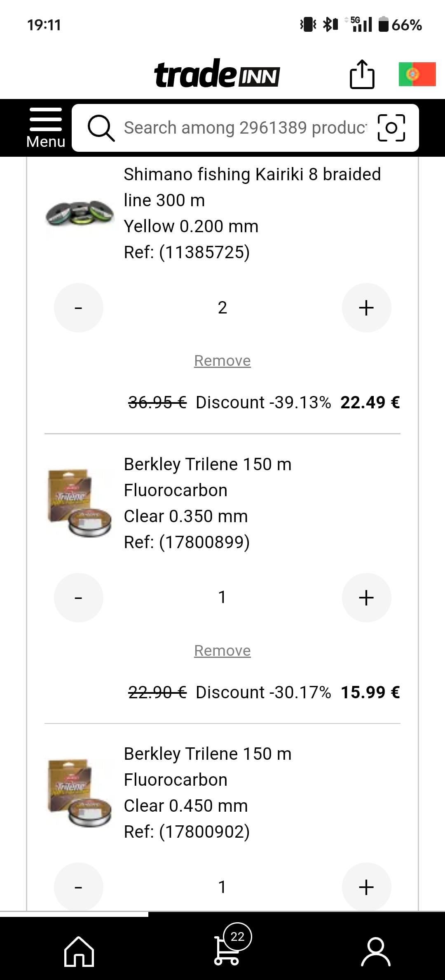Viewport: 445px width, 980px height.
Task: Decrease Berkley Trilene 0.350 mm quantity
Action: [x=79, y=597]
